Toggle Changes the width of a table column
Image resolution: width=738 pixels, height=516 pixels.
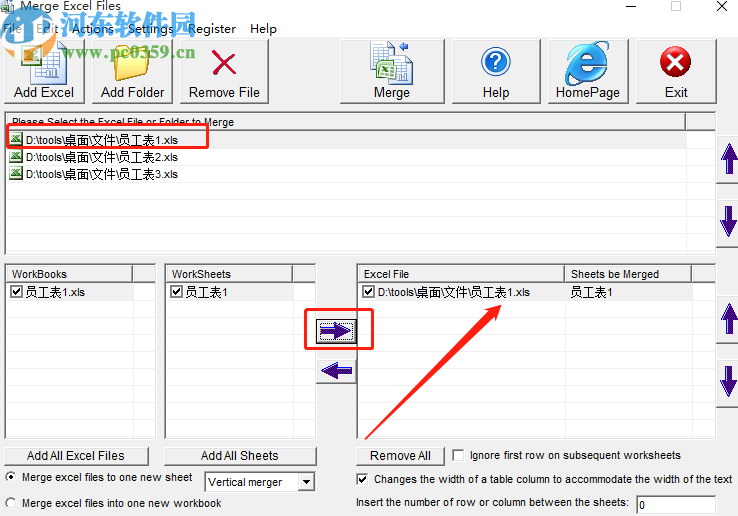point(362,479)
